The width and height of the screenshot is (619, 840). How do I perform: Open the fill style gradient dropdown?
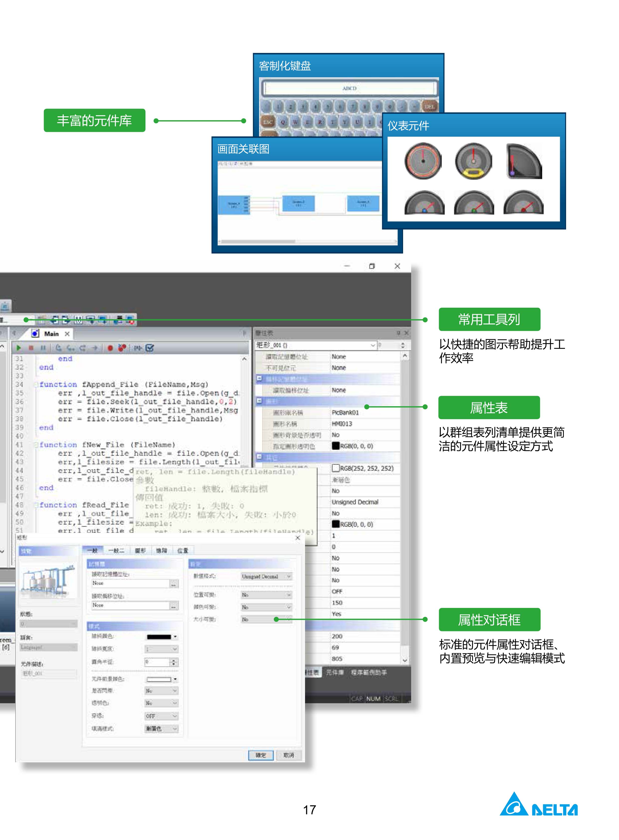pyautogui.click(x=161, y=729)
